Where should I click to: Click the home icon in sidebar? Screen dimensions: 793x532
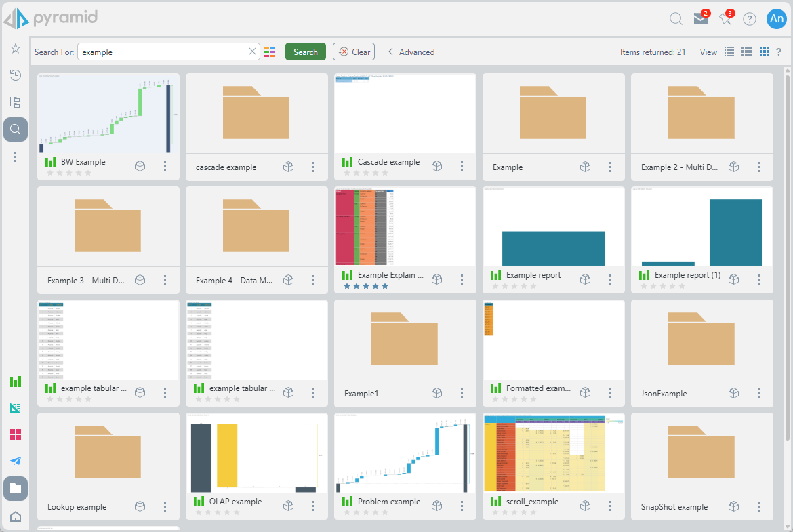pos(16,517)
